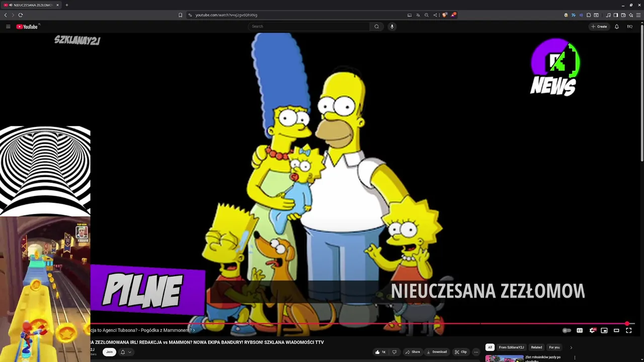Open the browser main hamburger menu

coord(639,15)
